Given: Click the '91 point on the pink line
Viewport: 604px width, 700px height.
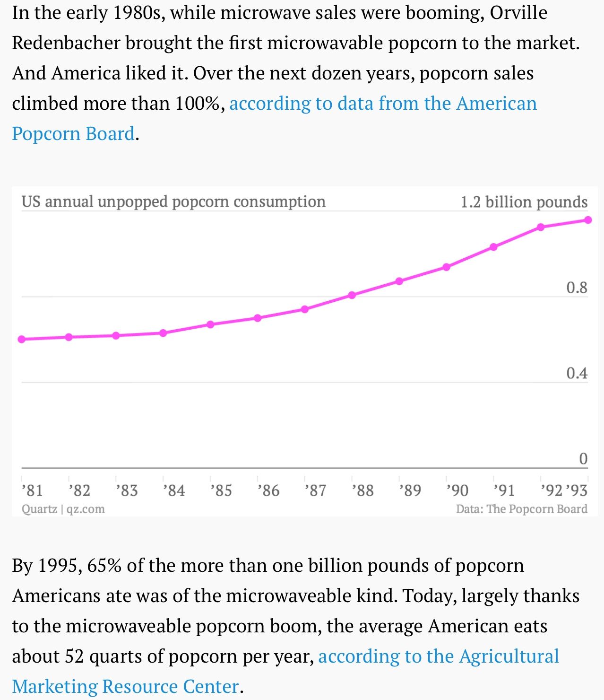Looking at the screenshot, I should 494,247.
